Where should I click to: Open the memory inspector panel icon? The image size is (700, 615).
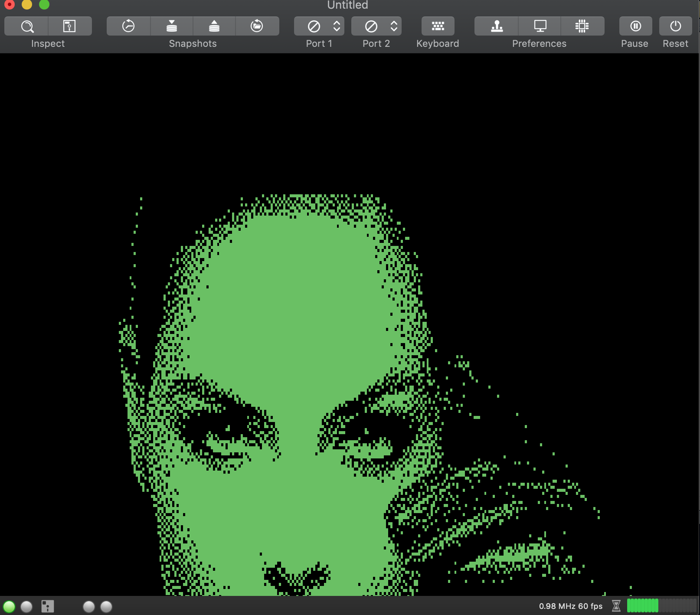tap(69, 26)
